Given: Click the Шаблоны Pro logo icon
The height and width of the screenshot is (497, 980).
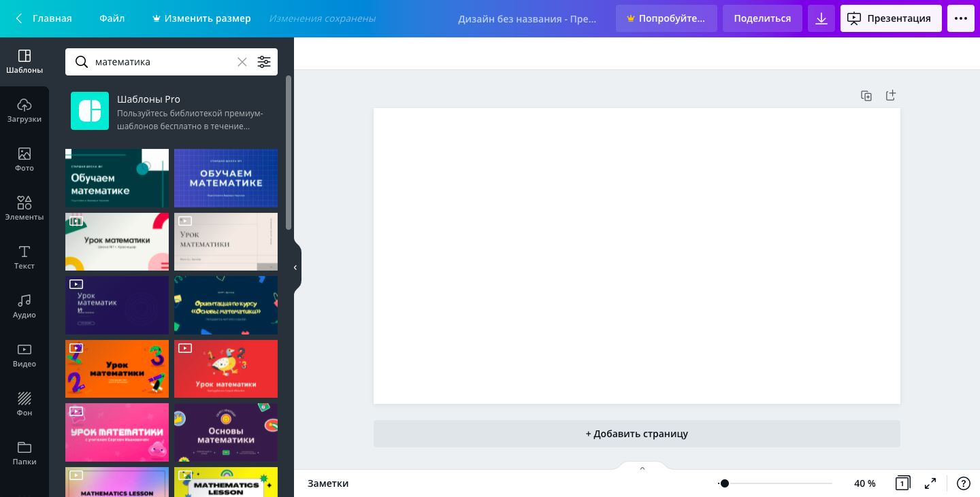Looking at the screenshot, I should click(90, 111).
